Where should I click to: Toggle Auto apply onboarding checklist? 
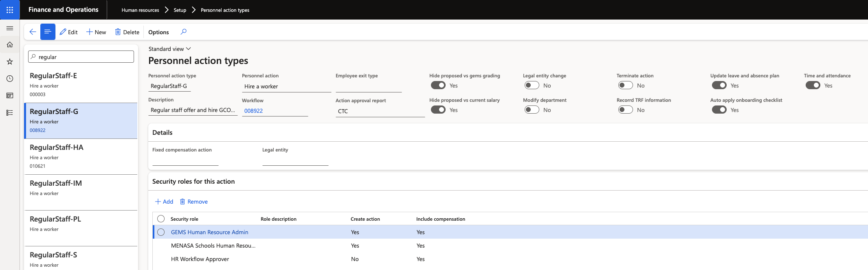point(719,110)
